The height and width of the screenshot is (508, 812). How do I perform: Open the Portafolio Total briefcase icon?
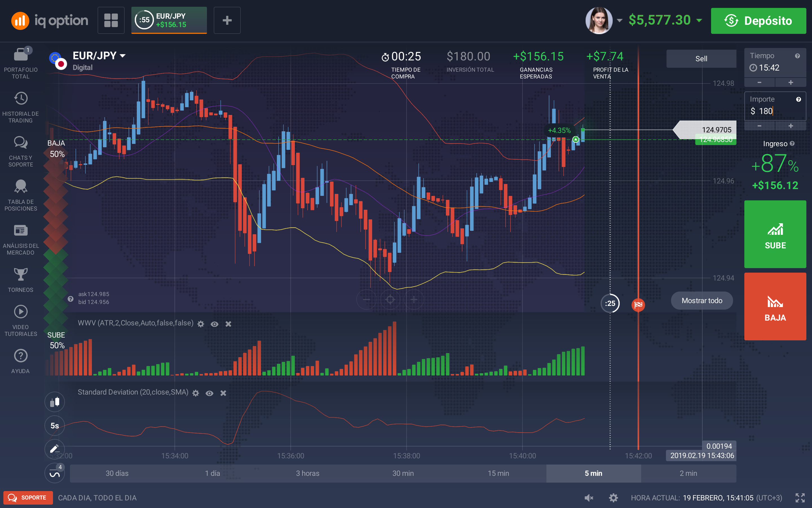tap(21, 54)
